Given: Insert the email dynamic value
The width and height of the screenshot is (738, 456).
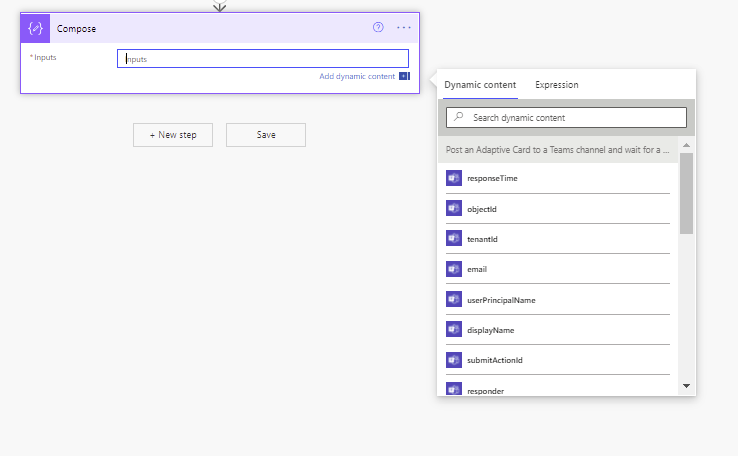Looking at the screenshot, I should (x=558, y=269).
